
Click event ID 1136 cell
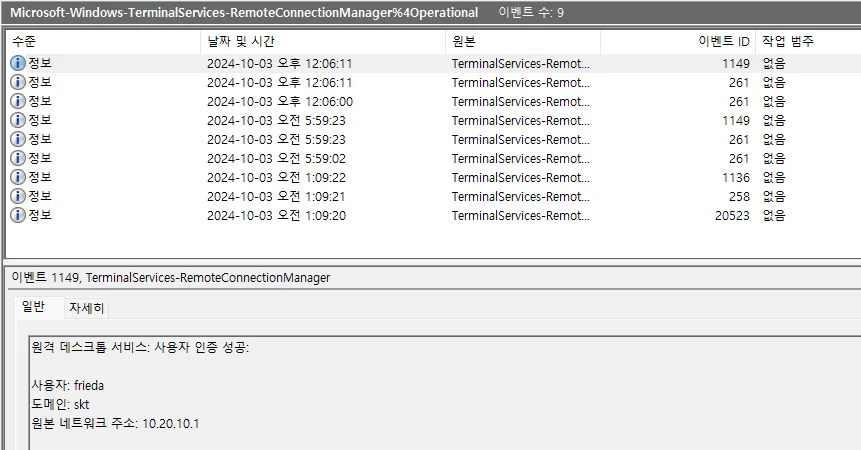pyautogui.click(x=736, y=178)
